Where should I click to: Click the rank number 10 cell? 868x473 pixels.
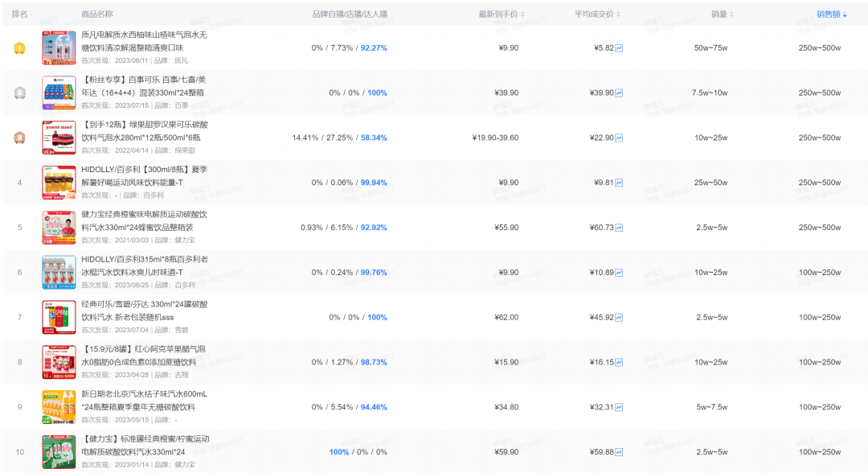coord(19,453)
